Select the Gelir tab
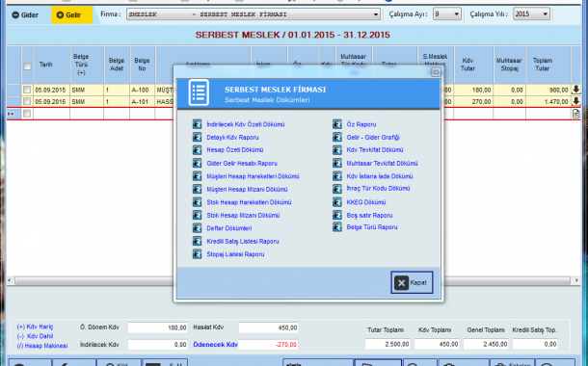The height and width of the screenshot is (366, 588). 71,15
